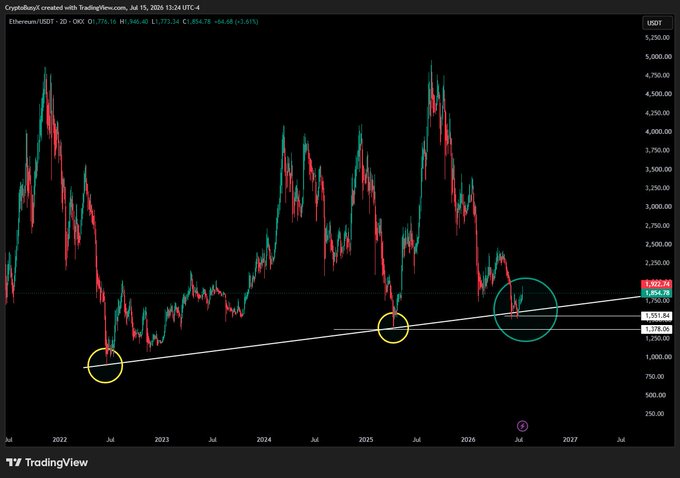Click the 3,500.00 price axis label
This screenshot has width=680, height=478.
[x=657, y=169]
